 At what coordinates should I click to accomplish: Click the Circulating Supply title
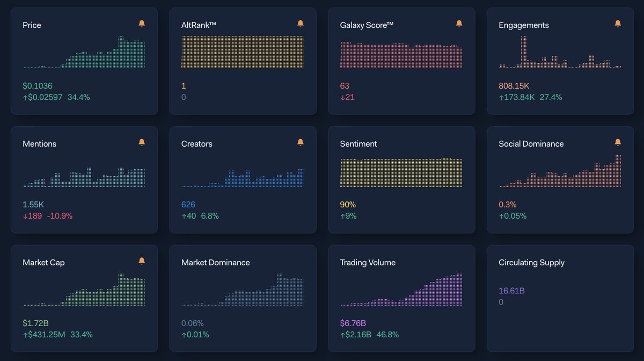click(531, 263)
